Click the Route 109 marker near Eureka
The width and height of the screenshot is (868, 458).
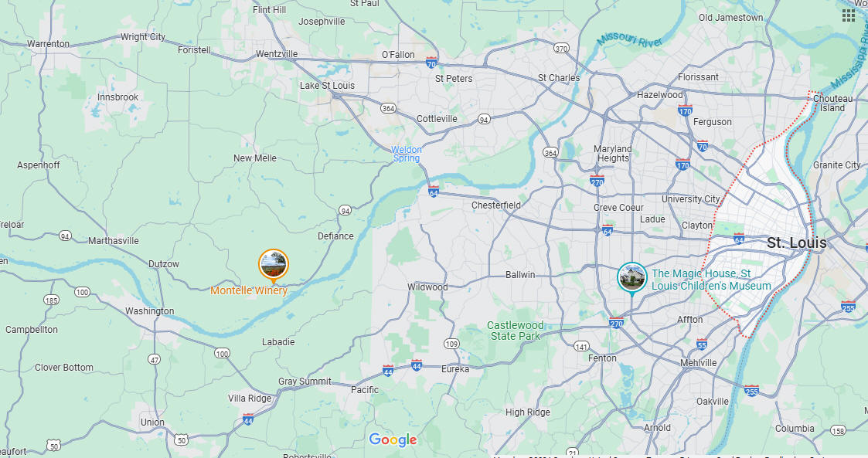(451, 344)
